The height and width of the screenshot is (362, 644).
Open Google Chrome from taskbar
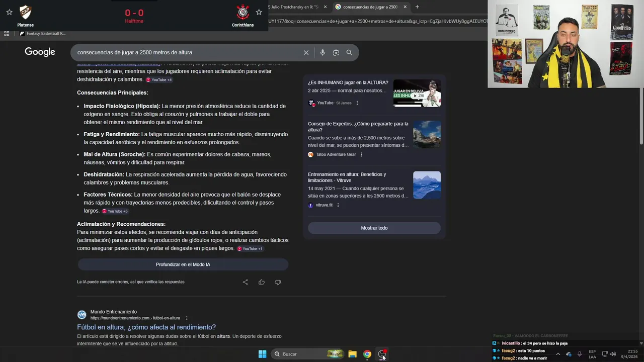(x=367, y=354)
